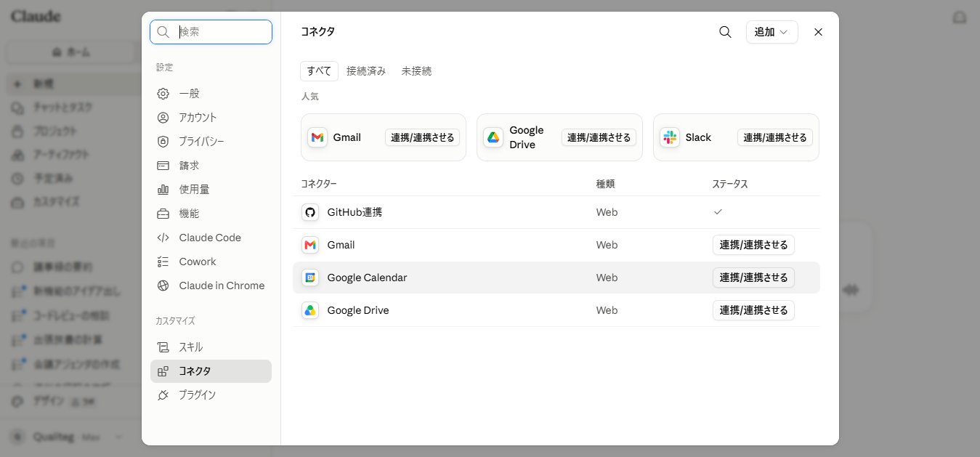980x457 pixels.
Task: Switch to the すべて tab
Action: 319,71
